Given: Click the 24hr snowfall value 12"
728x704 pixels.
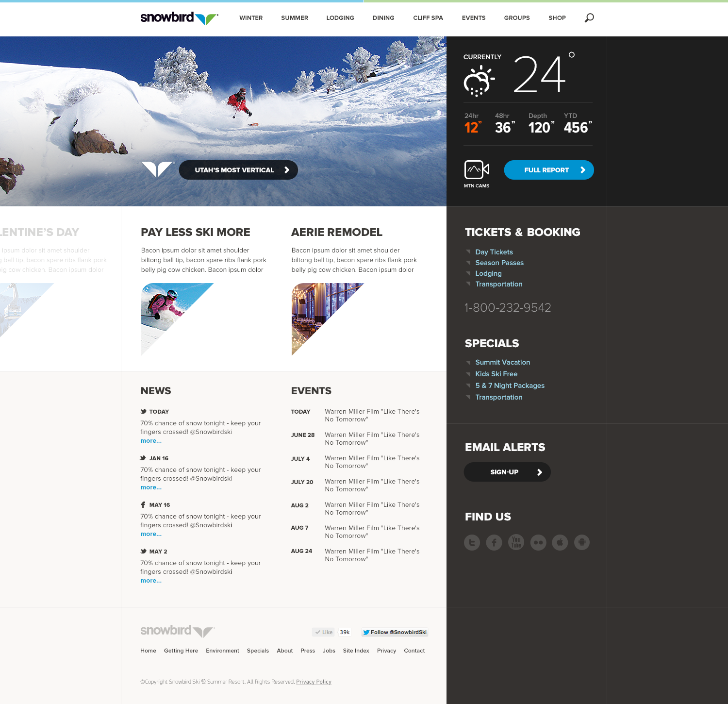Looking at the screenshot, I should [473, 127].
